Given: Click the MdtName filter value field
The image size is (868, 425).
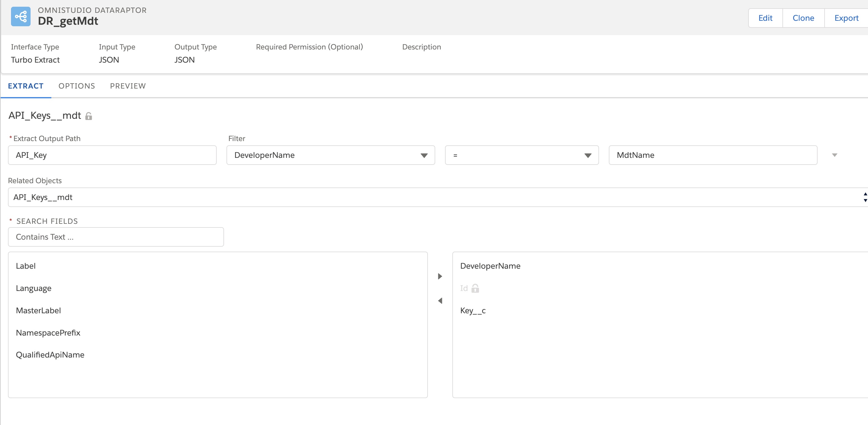Looking at the screenshot, I should coord(713,155).
